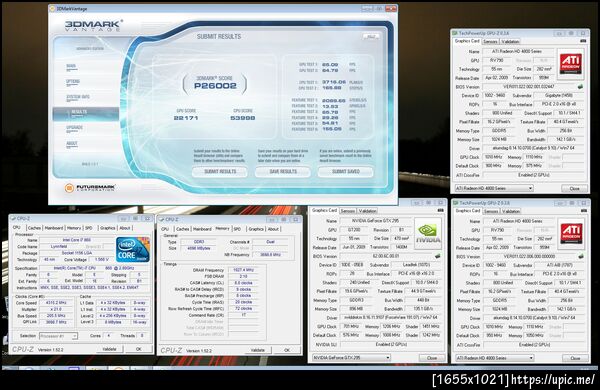Click OK in the CPU-Z Memory window
This screenshot has height=390, width=600.
point(287,350)
